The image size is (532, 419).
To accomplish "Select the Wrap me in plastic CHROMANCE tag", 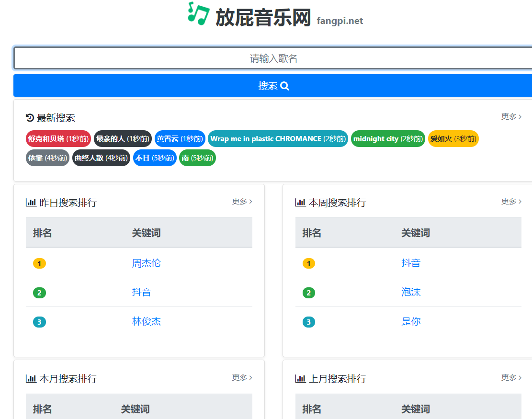I will 278,139.
